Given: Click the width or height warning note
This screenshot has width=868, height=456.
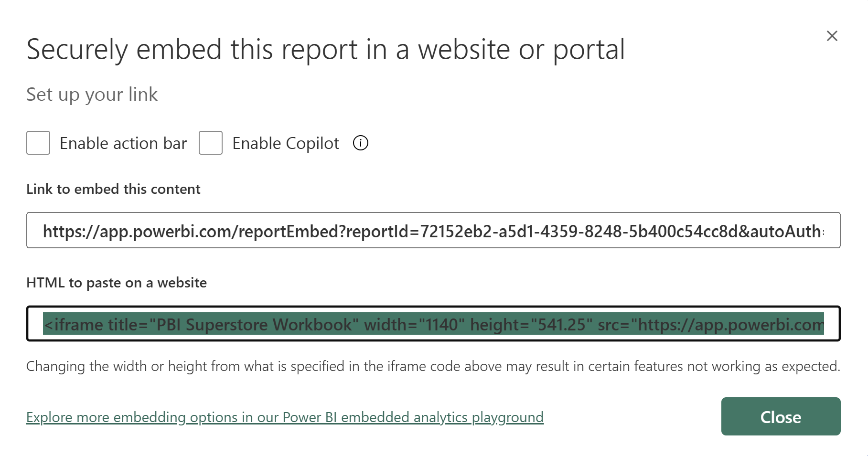Looking at the screenshot, I should tap(433, 366).
